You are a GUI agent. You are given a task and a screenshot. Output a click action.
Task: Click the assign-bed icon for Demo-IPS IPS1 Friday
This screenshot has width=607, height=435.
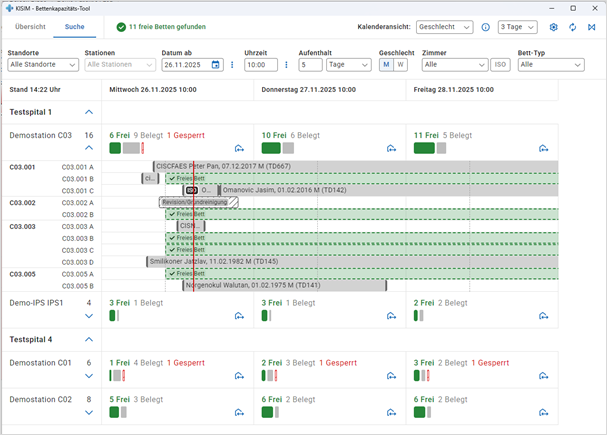(x=543, y=316)
